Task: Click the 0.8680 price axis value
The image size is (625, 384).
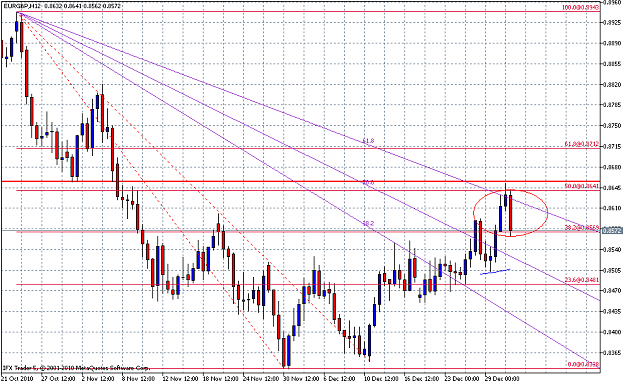Action: click(613, 167)
